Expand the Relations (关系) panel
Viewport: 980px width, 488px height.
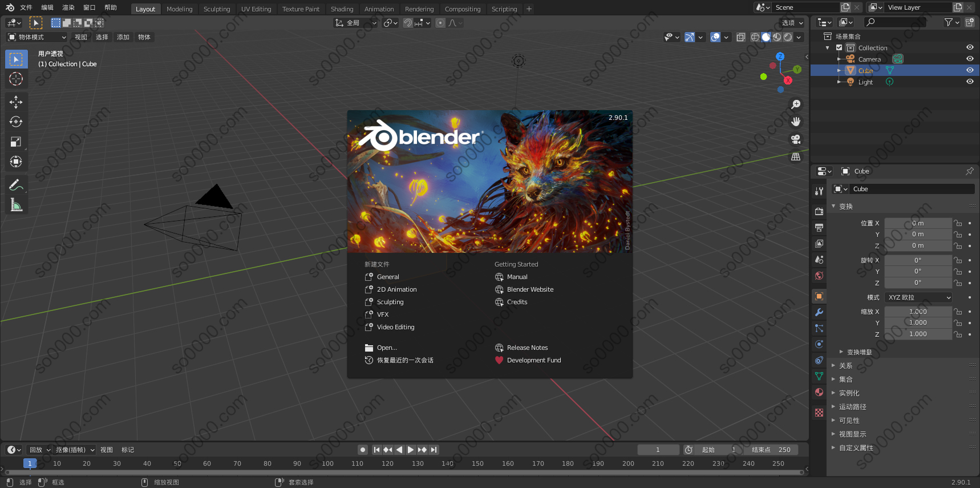click(x=845, y=366)
